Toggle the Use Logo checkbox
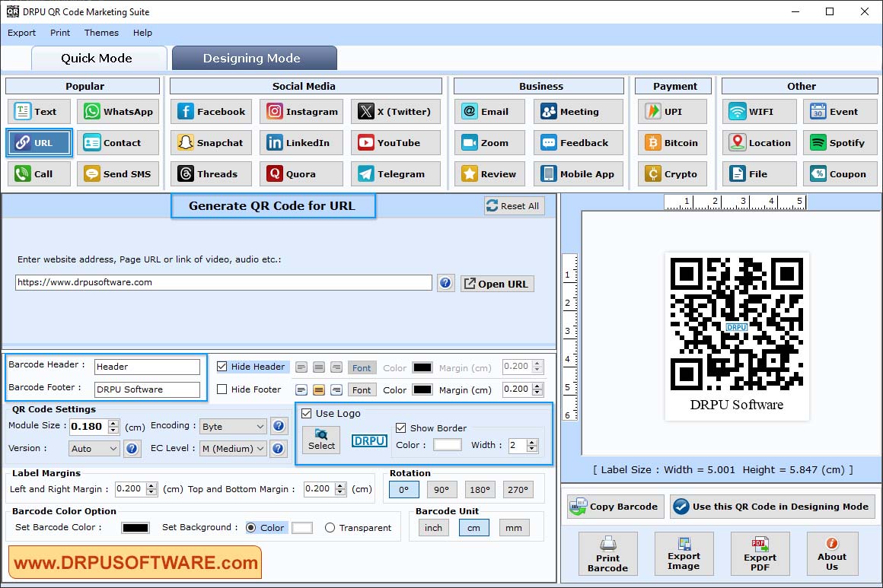 pyautogui.click(x=306, y=414)
